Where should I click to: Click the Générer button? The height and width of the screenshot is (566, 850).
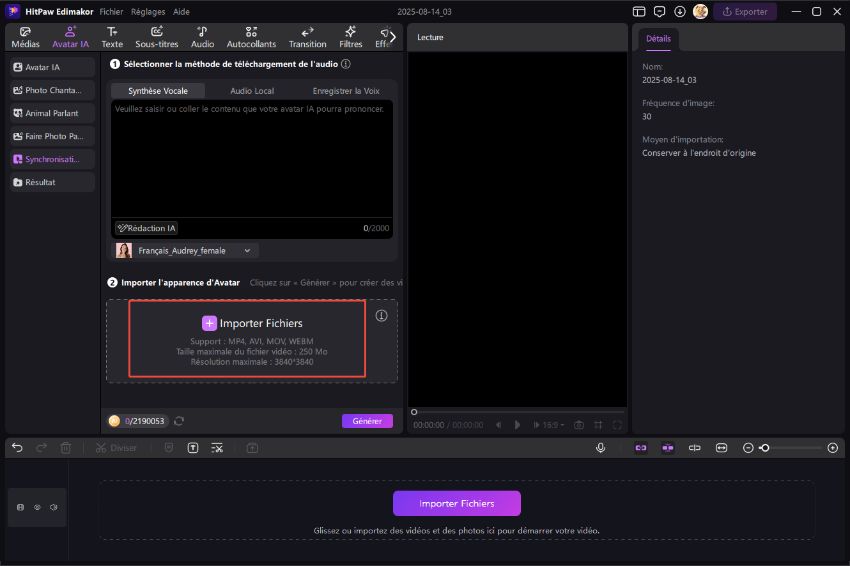367,421
